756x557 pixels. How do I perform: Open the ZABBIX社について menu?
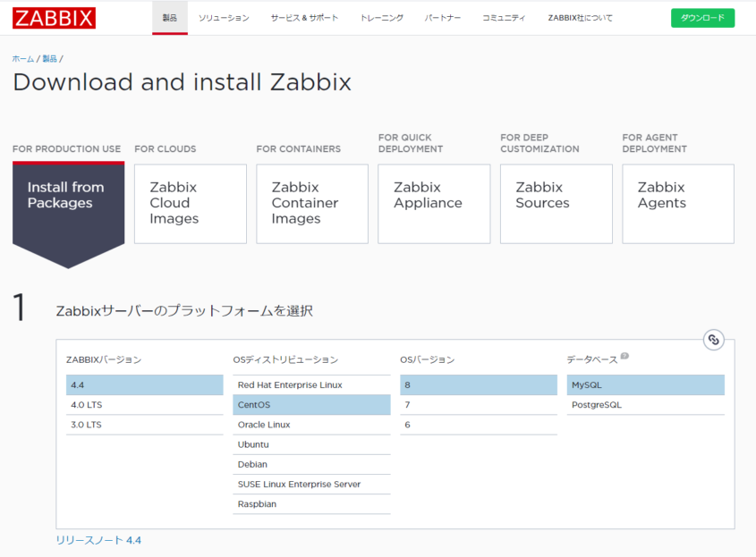581,17
